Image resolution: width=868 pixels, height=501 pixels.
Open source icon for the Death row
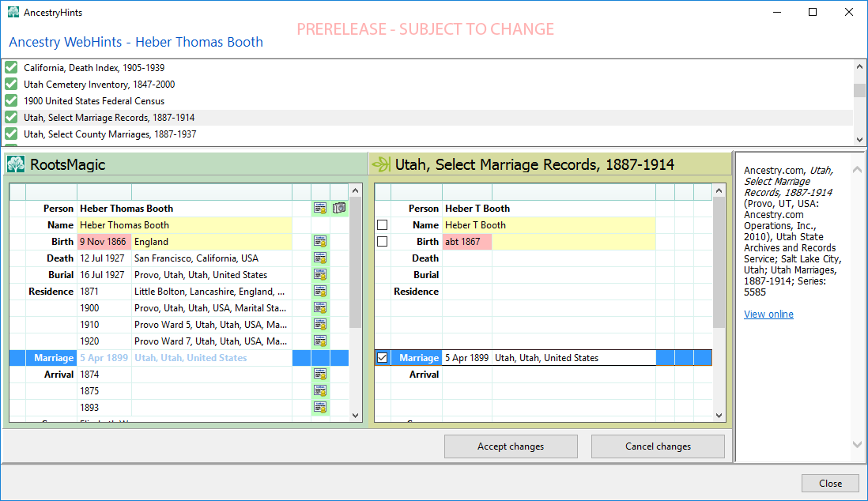320,258
